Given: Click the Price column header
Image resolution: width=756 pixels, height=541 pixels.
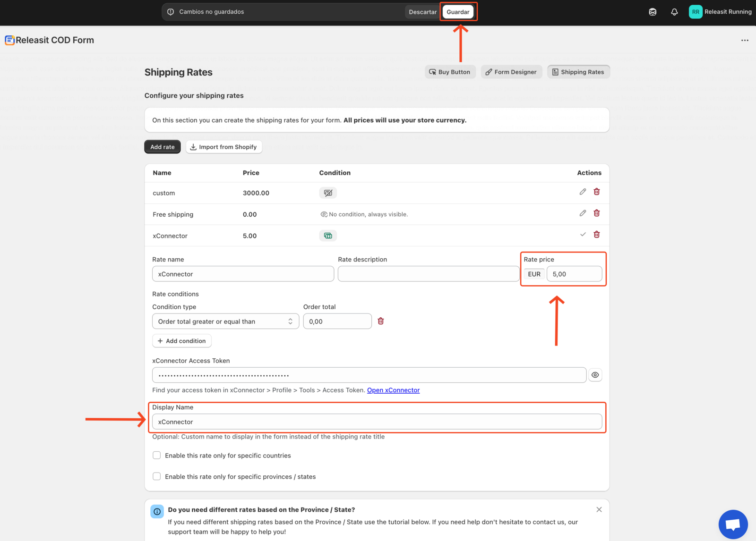Looking at the screenshot, I should tap(251, 173).
